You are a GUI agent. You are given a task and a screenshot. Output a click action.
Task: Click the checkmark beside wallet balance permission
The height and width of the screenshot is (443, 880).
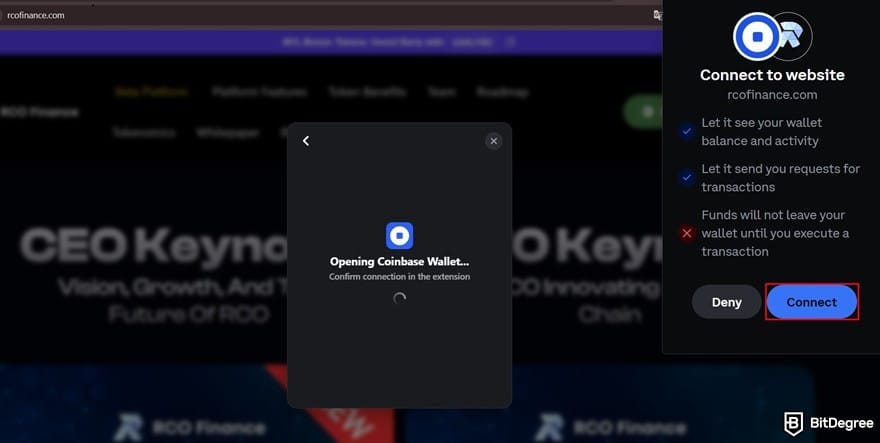(686, 131)
